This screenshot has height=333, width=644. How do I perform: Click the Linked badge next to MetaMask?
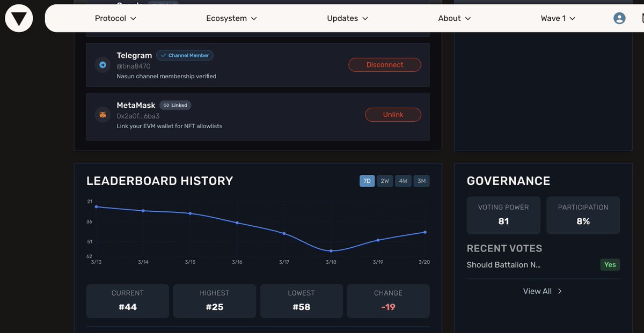pos(175,105)
